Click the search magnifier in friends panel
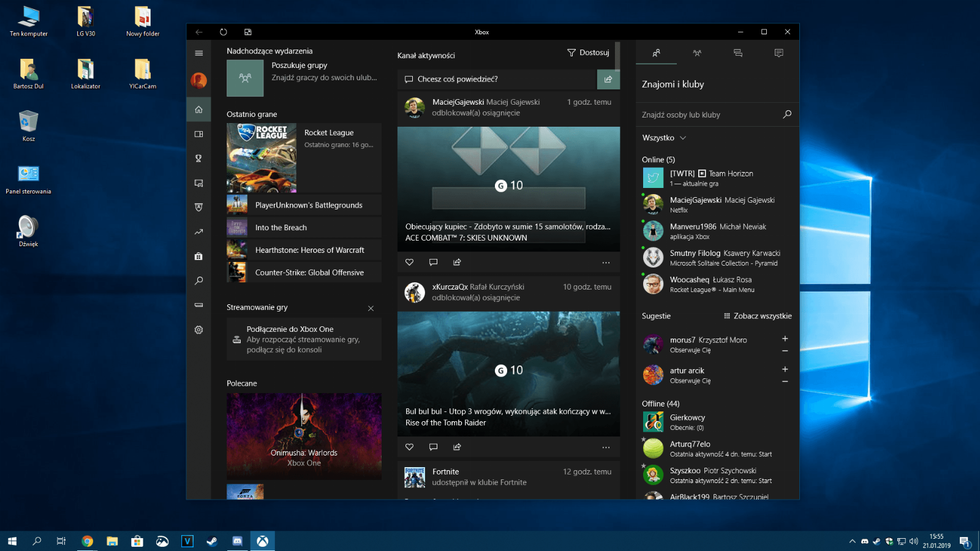 [x=787, y=114]
